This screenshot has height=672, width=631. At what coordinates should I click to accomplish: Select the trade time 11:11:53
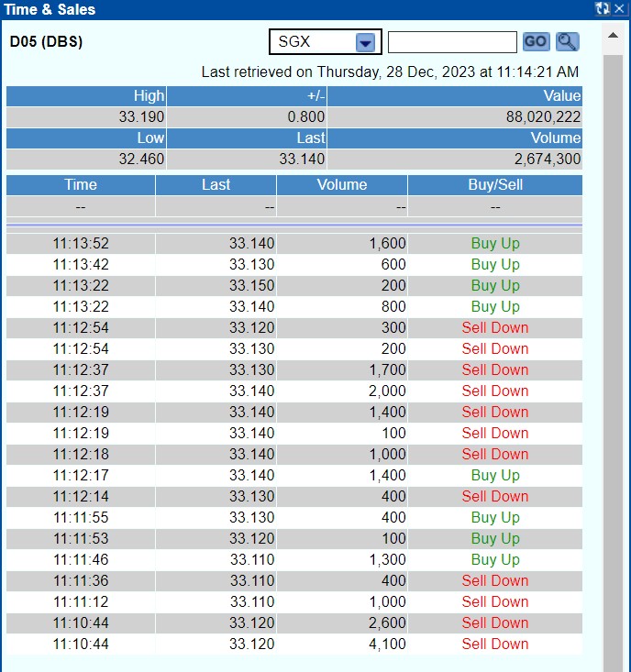81,538
